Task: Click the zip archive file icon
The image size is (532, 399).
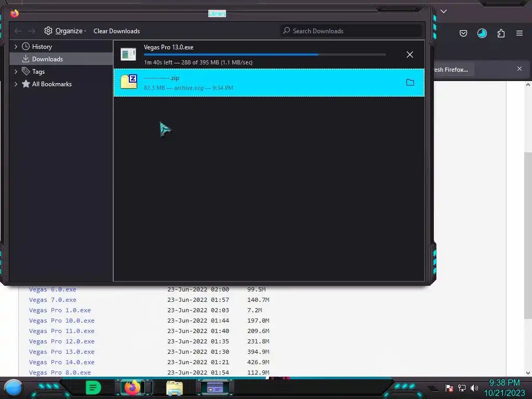Action: coord(129,82)
